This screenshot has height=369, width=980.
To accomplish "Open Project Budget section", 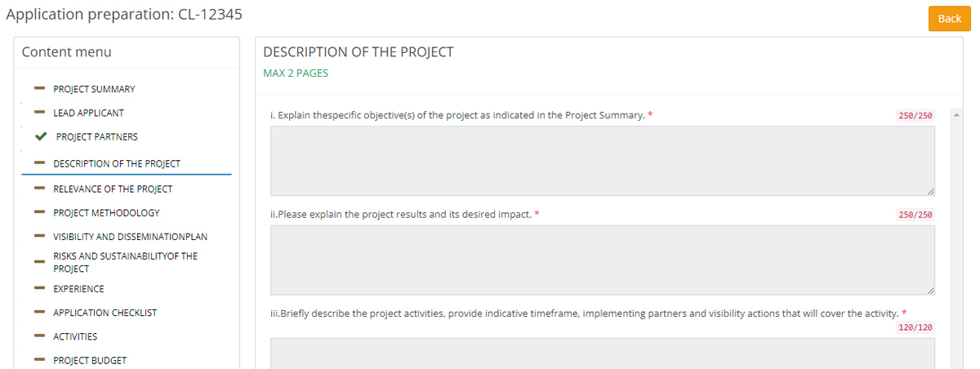I will (x=90, y=360).
